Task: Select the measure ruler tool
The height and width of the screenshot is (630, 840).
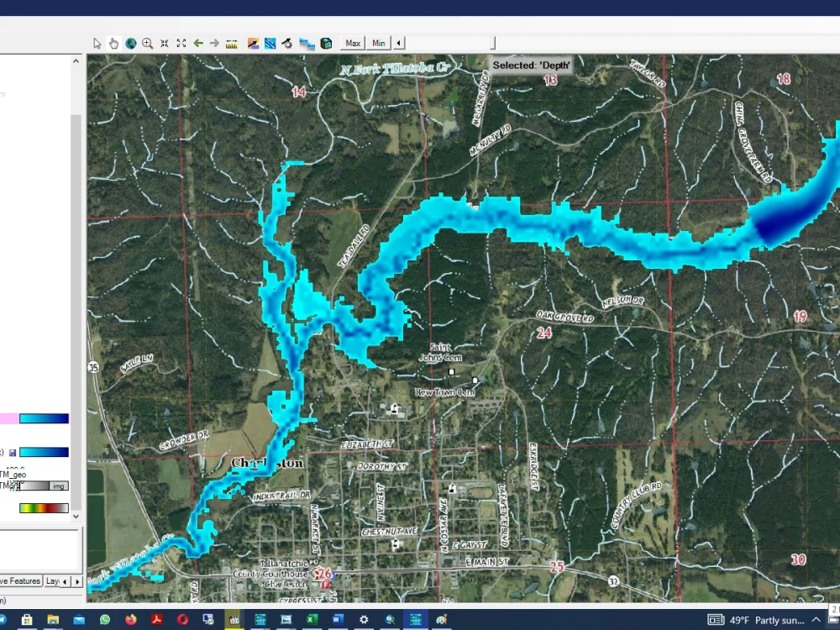Action: click(232, 43)
